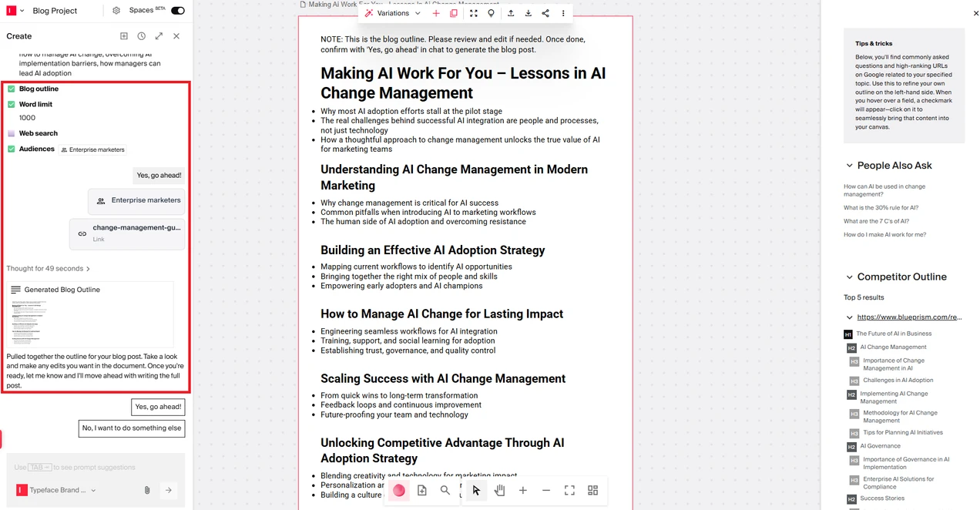Viewport: 980px width, 510px height.
Task: Open the Variations dropdown
Action: [393, 13]
